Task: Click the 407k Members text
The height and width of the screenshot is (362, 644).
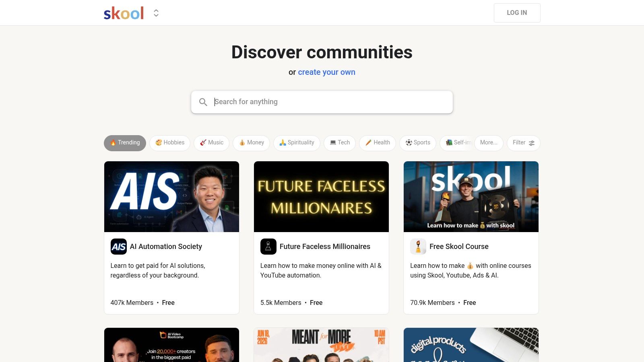Action: point(132,303)
